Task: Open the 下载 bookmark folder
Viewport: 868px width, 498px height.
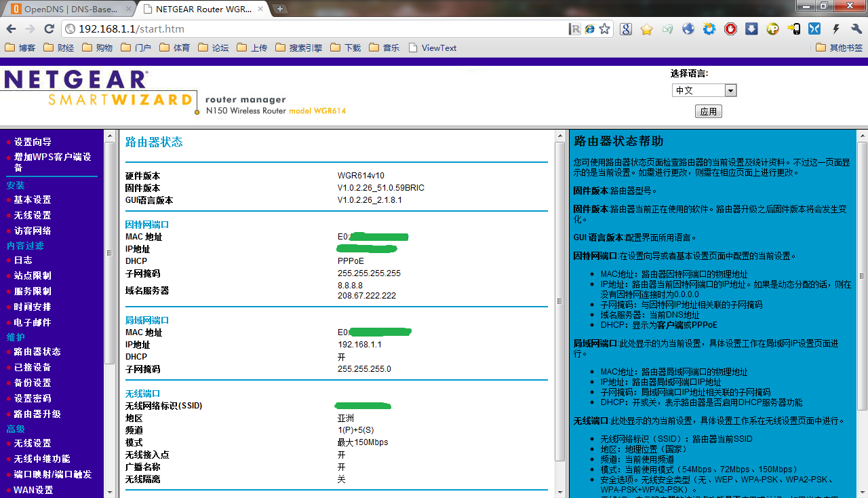Action: click(x=346, y=48)
